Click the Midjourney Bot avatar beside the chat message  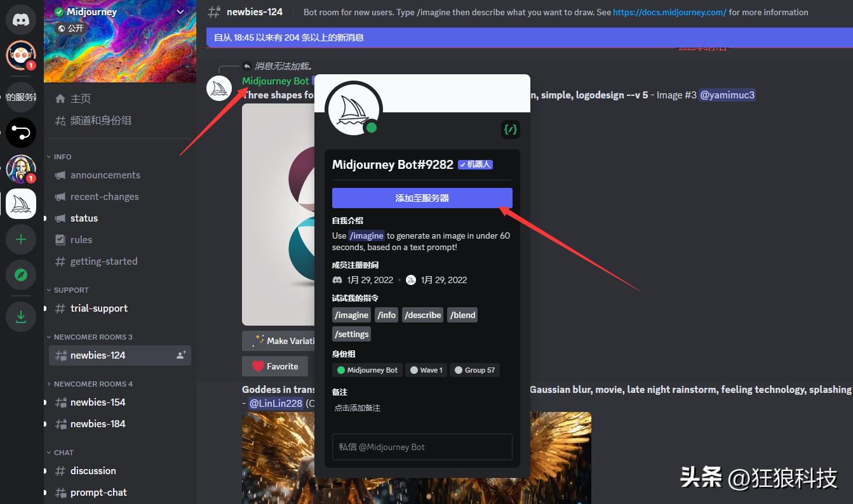(x=219, y=88)
